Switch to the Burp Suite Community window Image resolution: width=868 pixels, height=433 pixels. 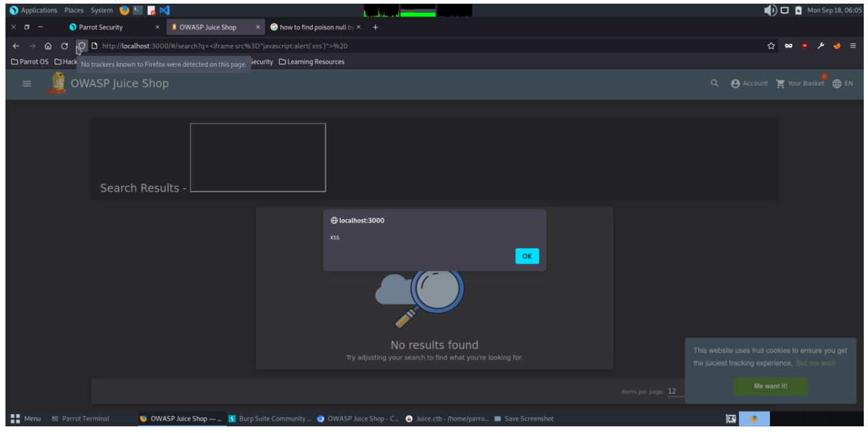click(x=270, y=418)
